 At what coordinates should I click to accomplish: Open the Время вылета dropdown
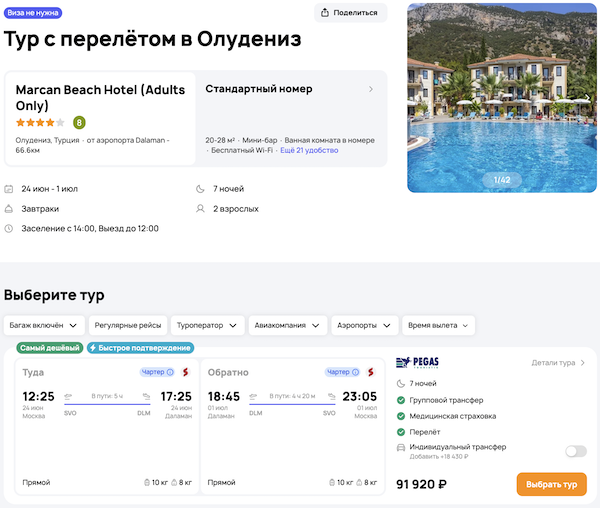click(439, 325)
